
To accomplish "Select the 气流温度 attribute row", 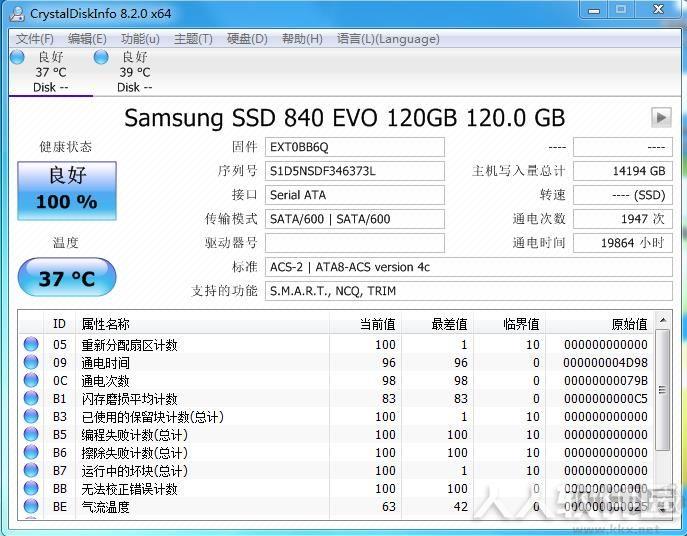I will pyautogui.click(x=336, y=506).
